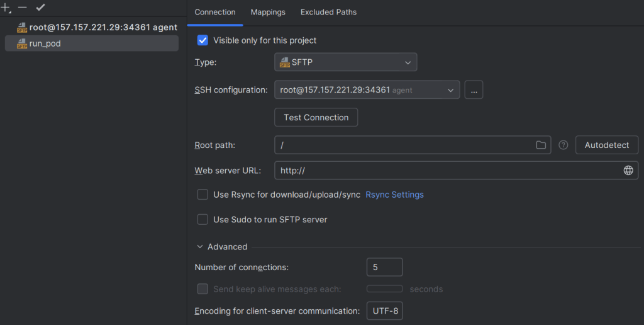The image size is (644, 325).
Task: Switch to the Excluded Paths tab
Action: (x=328, y=12)
